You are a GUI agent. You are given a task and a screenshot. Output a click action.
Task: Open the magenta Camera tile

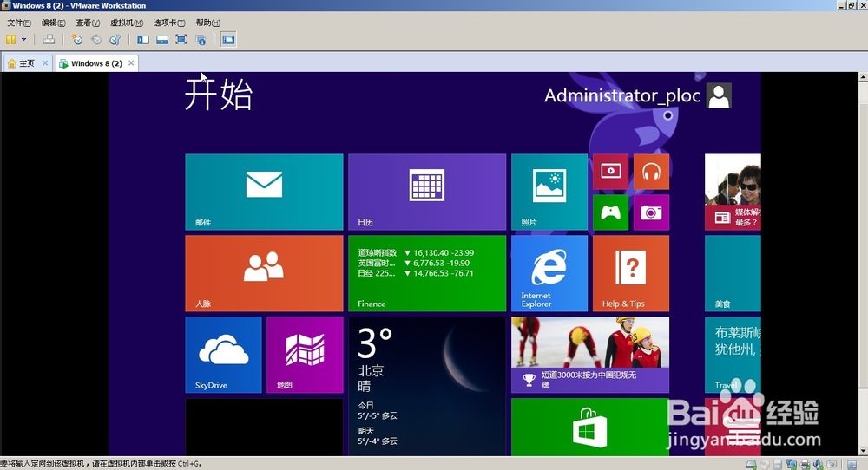point(652,212)
